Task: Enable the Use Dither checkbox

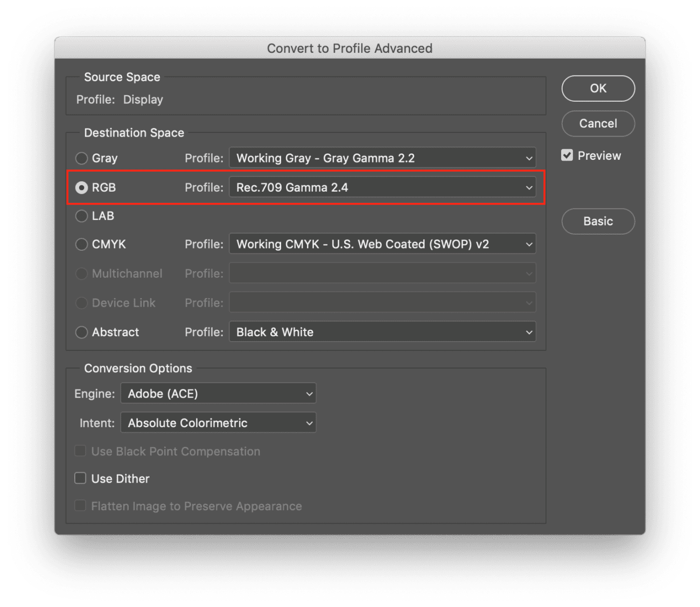Action: coord(80,478)
